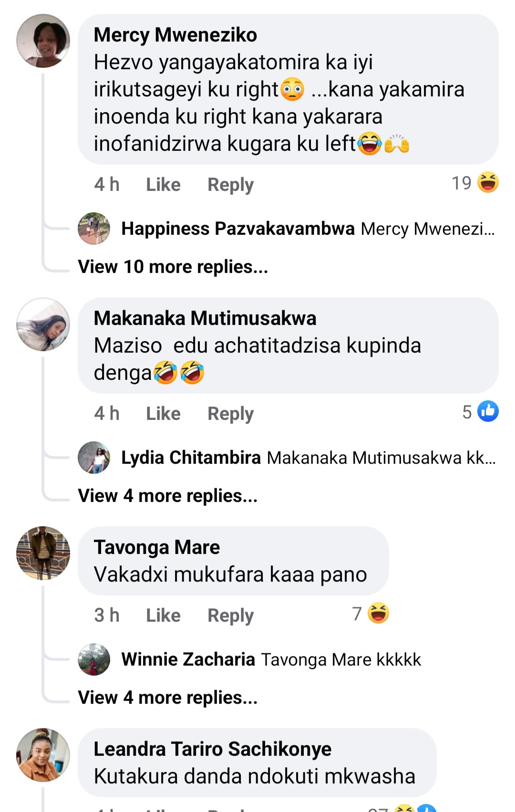Open Lydia Chitambira's small reply avatar
Image resolution: width=515 pixels, height=812 pixels.
94,458
